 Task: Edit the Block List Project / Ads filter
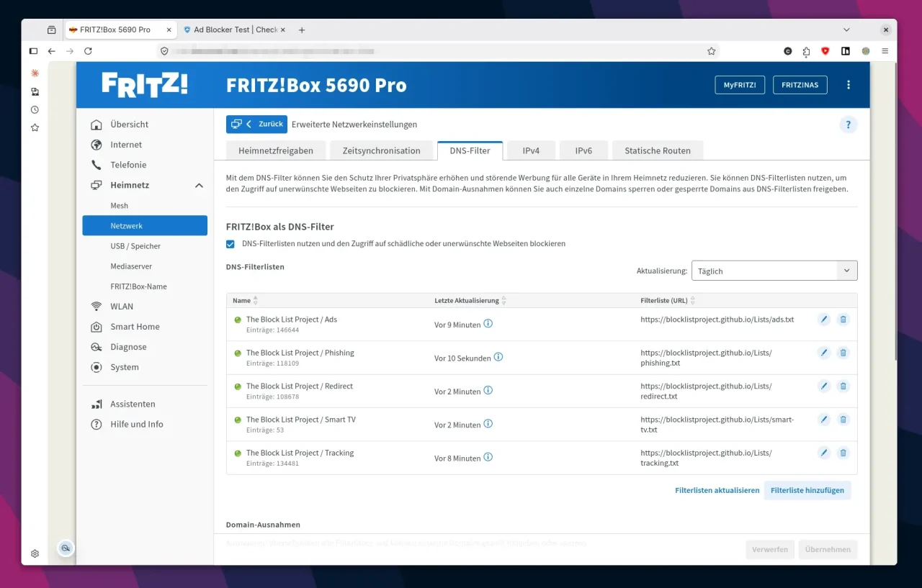824,320
